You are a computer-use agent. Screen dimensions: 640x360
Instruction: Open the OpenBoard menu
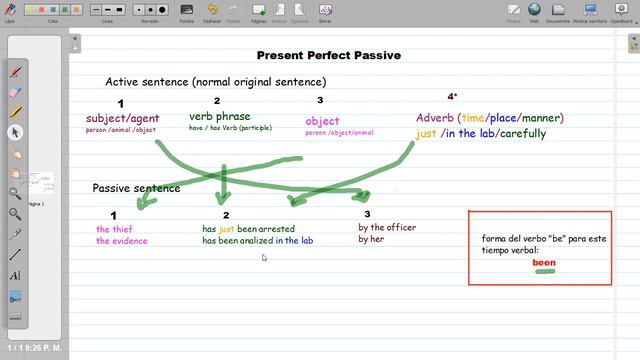[x=621, y=12]
